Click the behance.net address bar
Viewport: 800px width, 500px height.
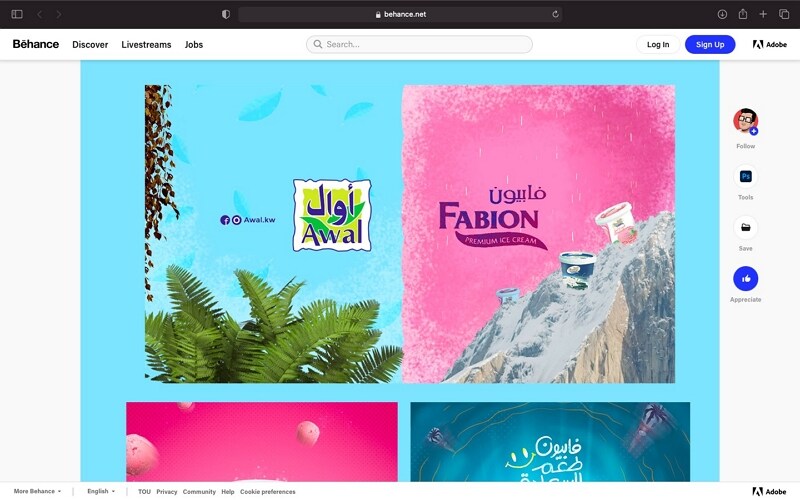tap(401, 14)
